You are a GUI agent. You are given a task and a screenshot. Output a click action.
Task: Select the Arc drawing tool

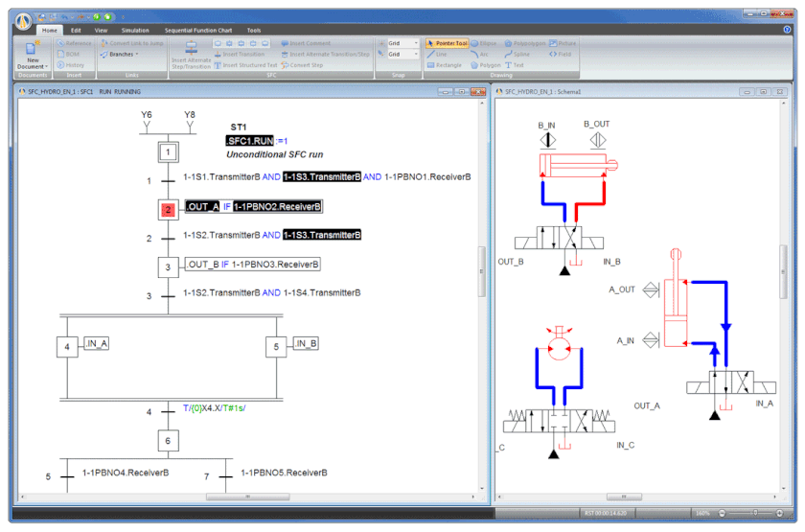479,54
